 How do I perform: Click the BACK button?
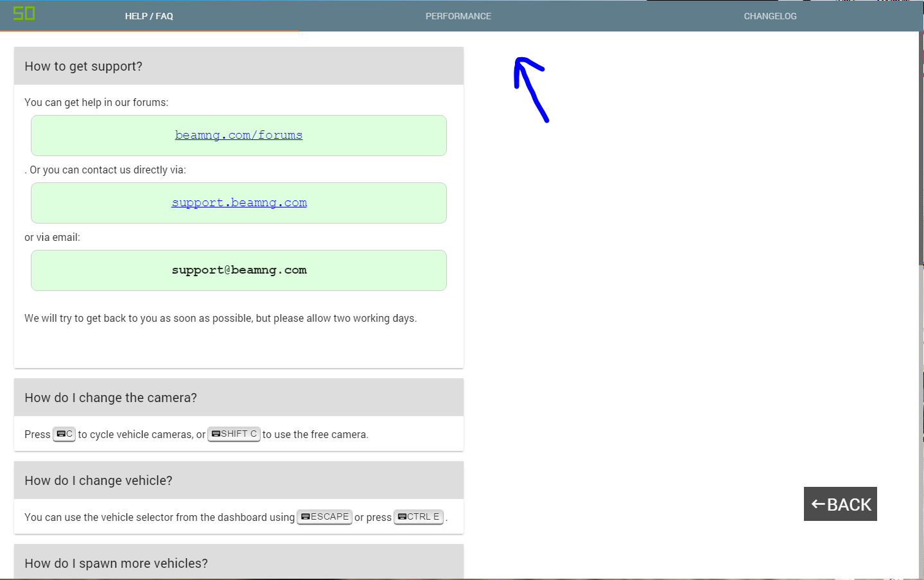point(840,504)
